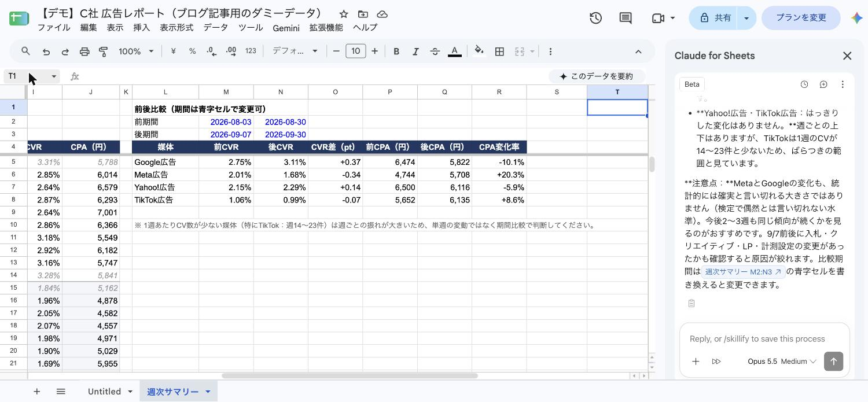868x402 pixels.
Task: Open the 表示形式 menu
Action: pyautogui.click(x=176, y=28)
